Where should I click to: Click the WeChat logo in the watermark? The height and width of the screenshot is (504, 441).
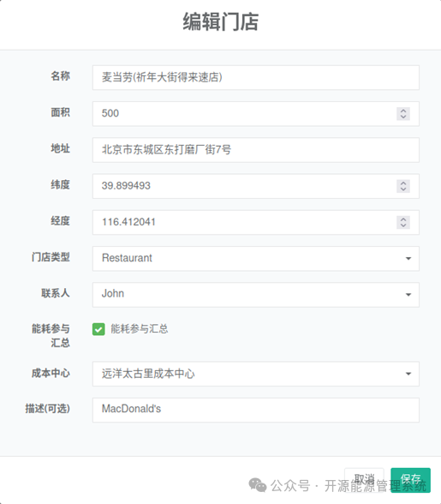(258, 485)
